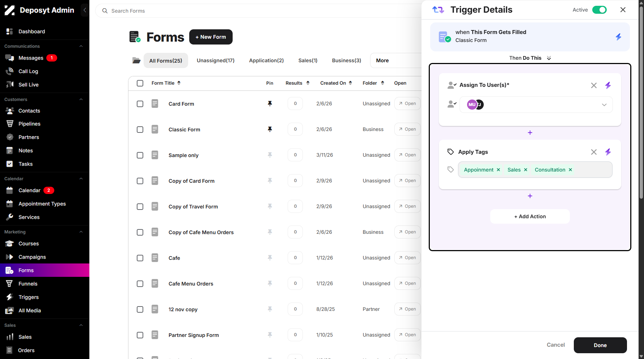This screenshot has width=644, height=359.
Task: Remove the Consultation tag
Action: 570,170
